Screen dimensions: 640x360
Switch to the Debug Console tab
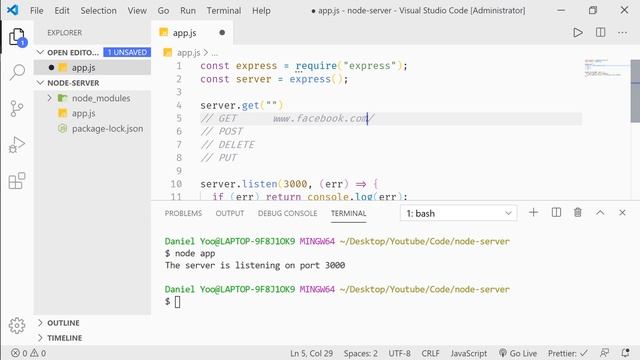(x=287, y=213)
